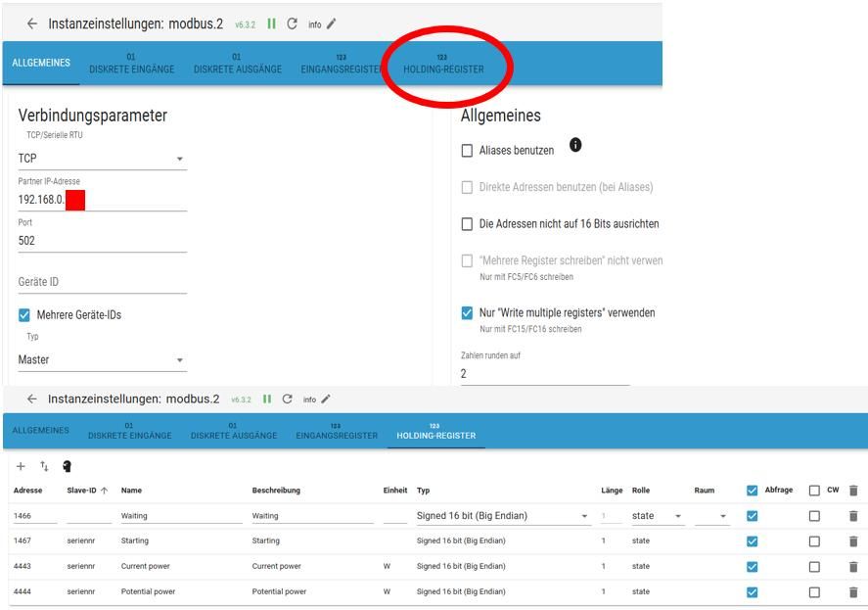Uncheck Abfrage for row 1466
This screenshot has height=610, width=868.
pos(752,516)
